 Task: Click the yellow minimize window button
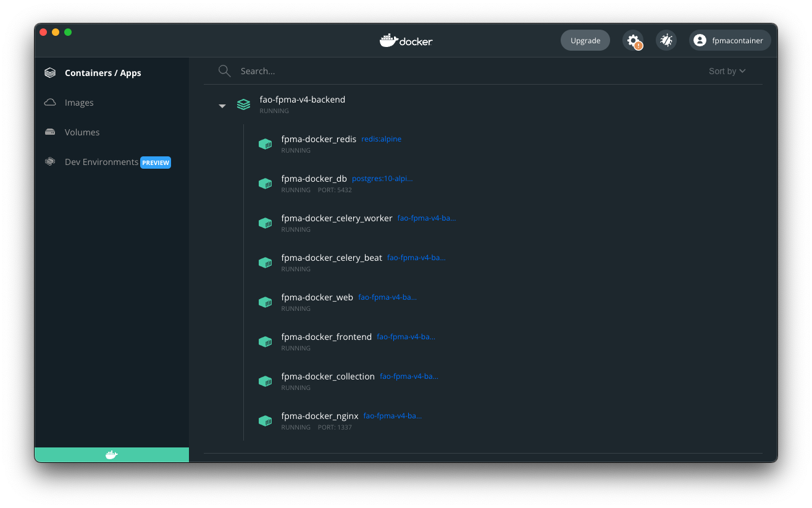click(x=56, y=32)
